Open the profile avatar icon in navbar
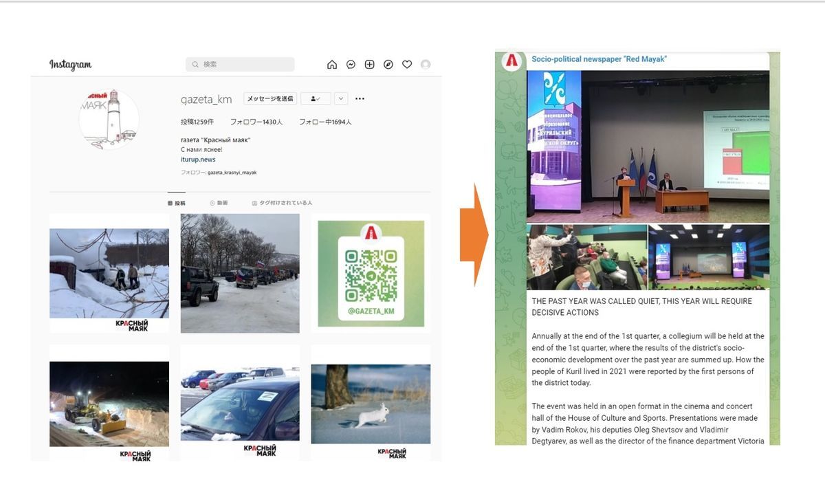The width and height of the screenshot is (825, 504). click(426, 65)
